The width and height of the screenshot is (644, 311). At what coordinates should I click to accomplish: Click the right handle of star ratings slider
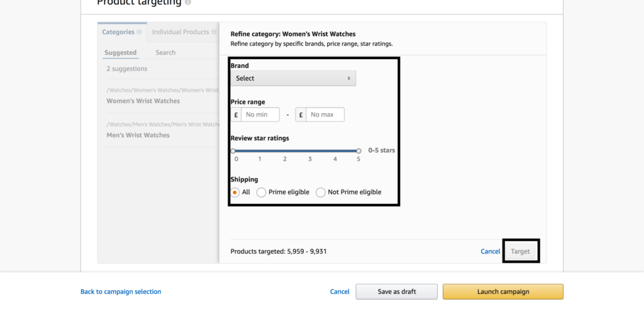pyautogui.click(x=358, y=151)
